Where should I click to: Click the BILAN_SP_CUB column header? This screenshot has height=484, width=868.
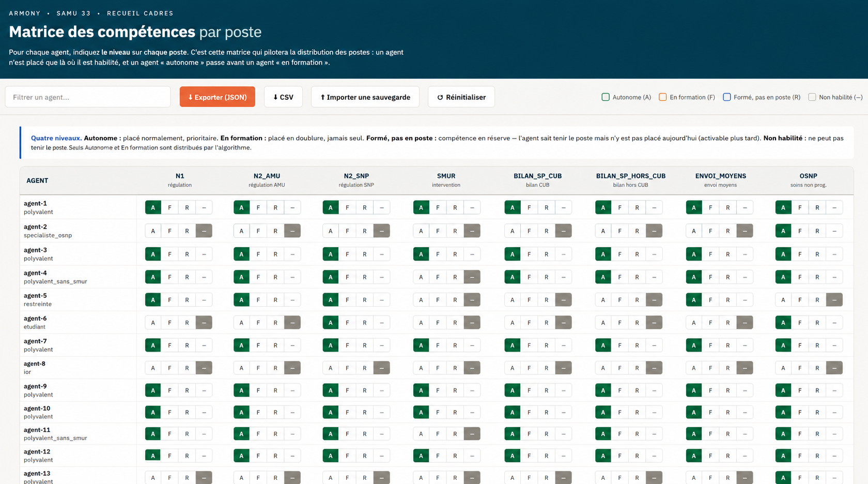click(537, 180)
